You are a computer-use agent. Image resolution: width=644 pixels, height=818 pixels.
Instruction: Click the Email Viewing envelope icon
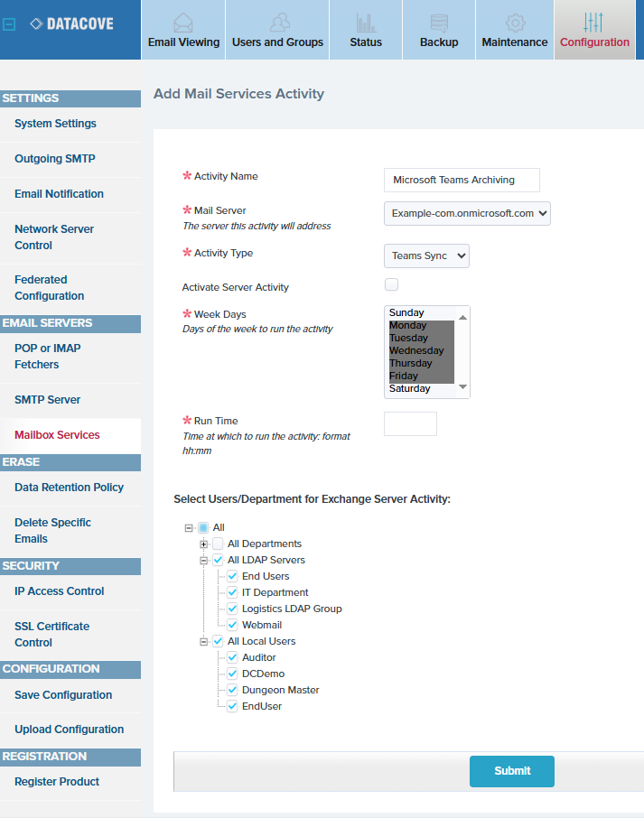[x=183, y=22]
